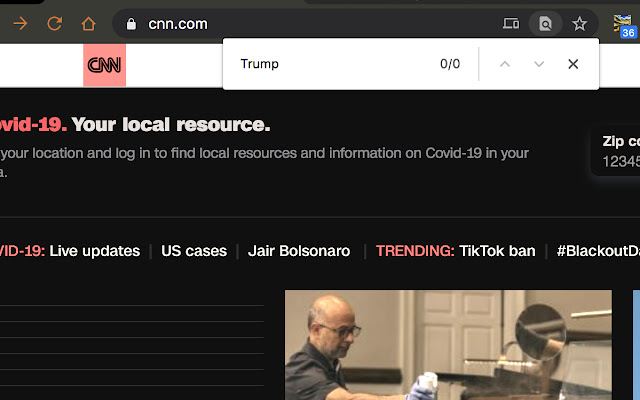Close the find bar
This screenshot has height=400, width=640.
[x=573, y=64]
